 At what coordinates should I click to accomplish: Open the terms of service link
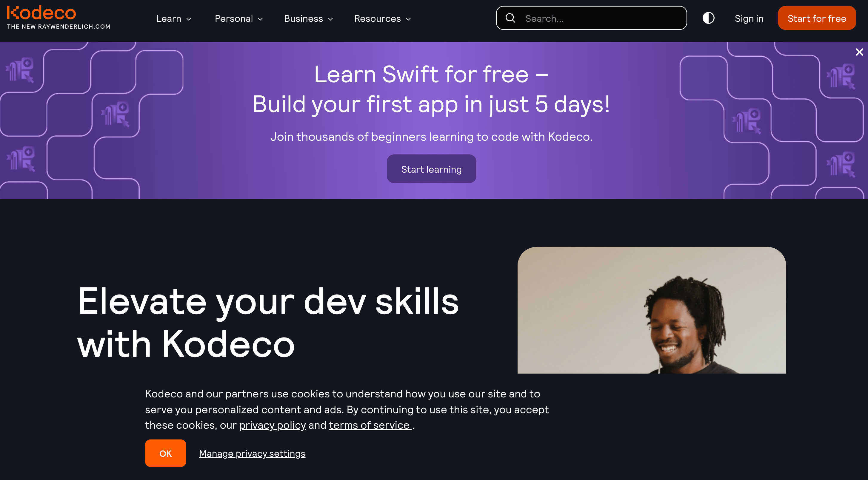pyautogui.click(x=370, y=425)
